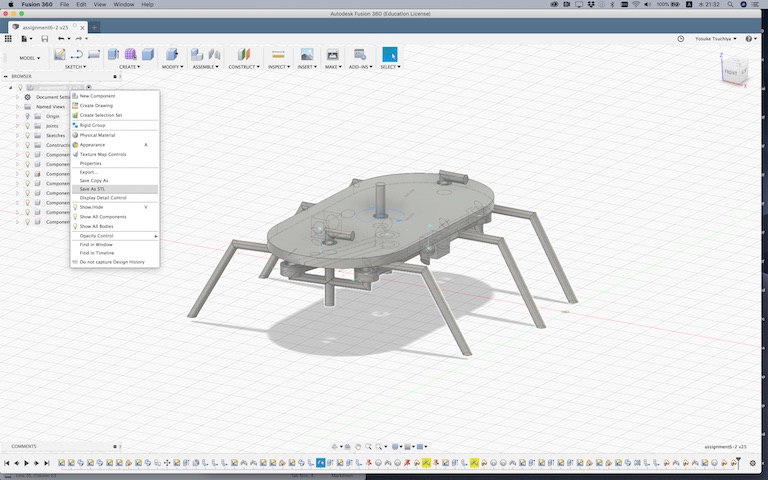Choose New Component in context menu
The height and width of the screenshot is (480, 768).
tap(115, 96)
